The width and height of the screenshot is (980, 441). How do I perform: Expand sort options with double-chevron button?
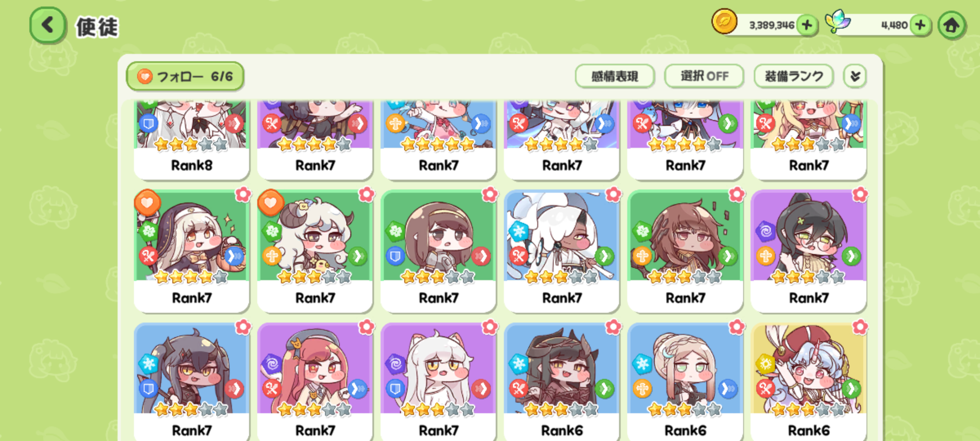(855, 76)
